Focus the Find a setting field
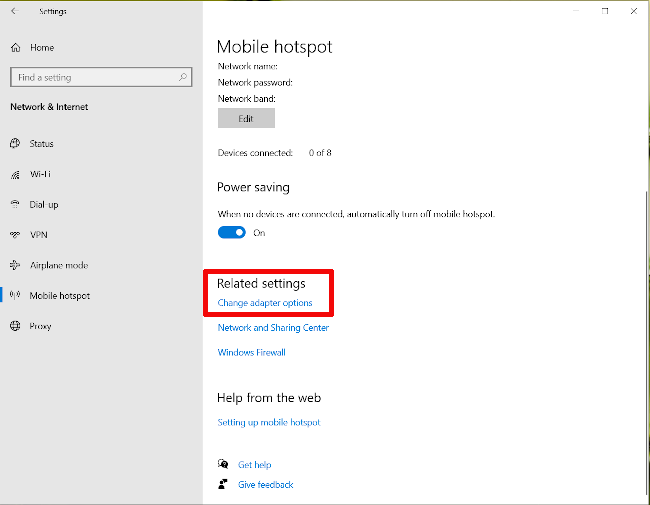650x505 pixels. pos(101,77)
